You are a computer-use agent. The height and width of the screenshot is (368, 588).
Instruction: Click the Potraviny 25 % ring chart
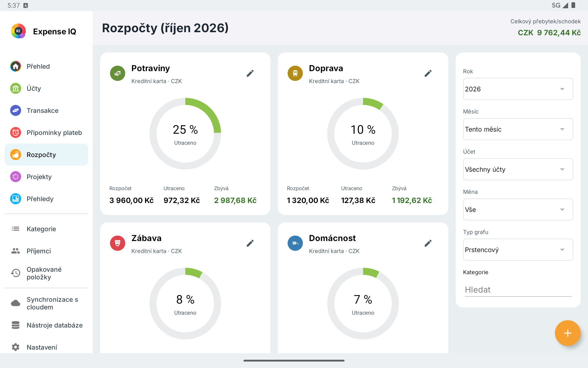185,134
